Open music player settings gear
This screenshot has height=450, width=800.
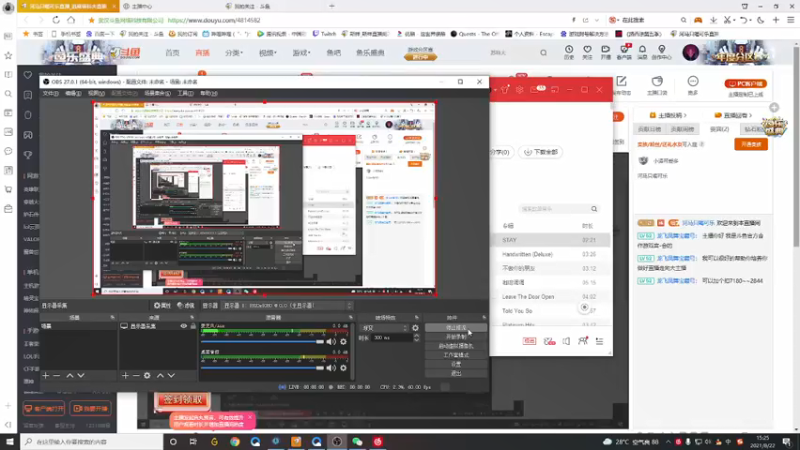pyautogui.click(x=519, y=90)
